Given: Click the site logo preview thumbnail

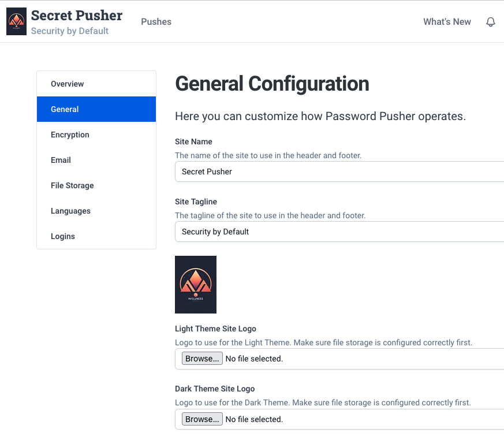Looking at the screenshot, I should click(196, 285).
